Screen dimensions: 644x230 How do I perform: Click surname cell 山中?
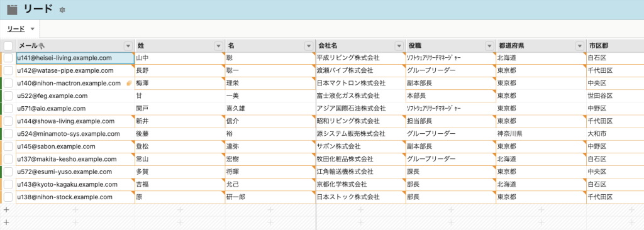180,58
